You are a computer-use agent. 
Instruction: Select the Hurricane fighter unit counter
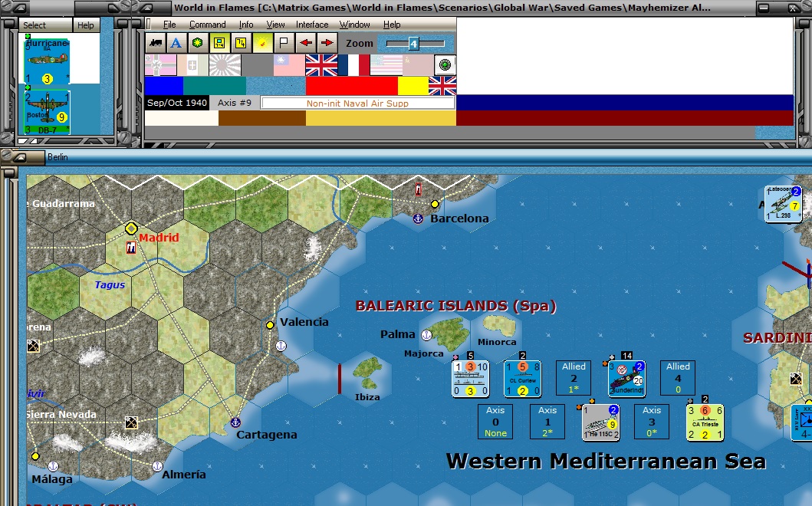coord(47,61)
